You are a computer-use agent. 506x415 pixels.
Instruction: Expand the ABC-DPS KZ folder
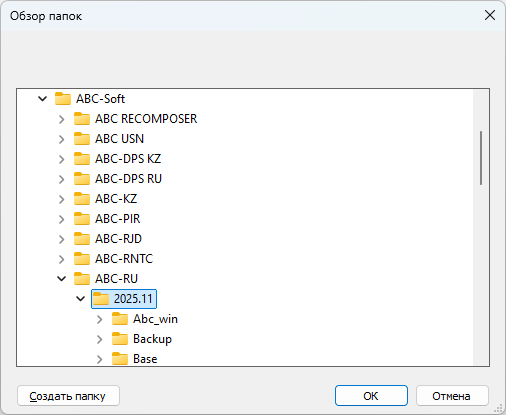coord(62,159)
